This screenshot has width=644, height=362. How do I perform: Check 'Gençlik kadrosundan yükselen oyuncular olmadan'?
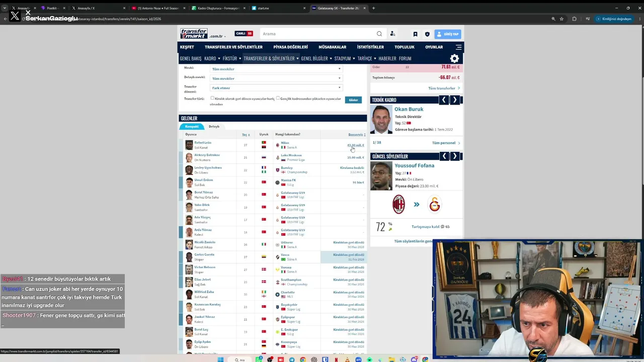click(x=278, y=98)
